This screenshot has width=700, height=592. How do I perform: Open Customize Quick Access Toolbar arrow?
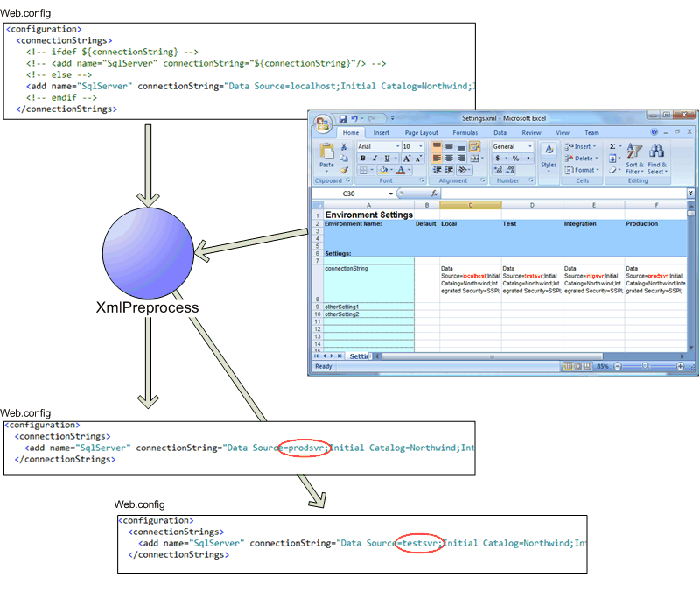point(392,119)
